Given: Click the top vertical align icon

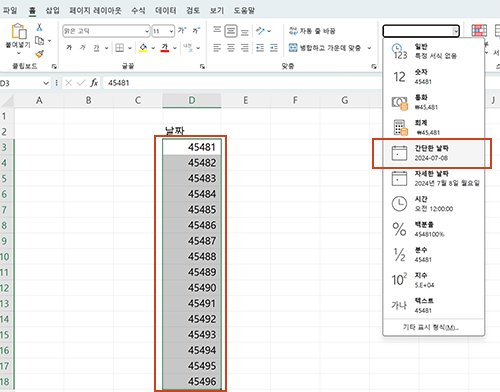Looking at the screenshot, I should tap(217, 31).
